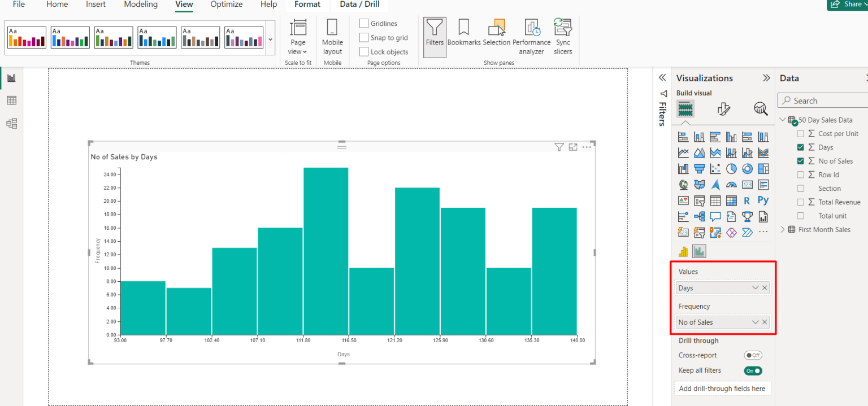This screenshot has width=868, height=406.
Task: Click the Share button
Action: pyautogui.click(x=849, y=4)
